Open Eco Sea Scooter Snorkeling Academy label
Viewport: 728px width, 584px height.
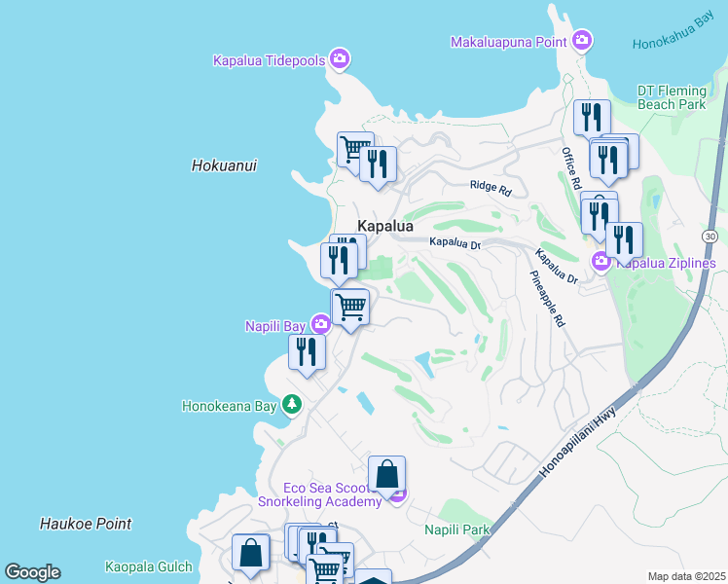tap(319, 494)
